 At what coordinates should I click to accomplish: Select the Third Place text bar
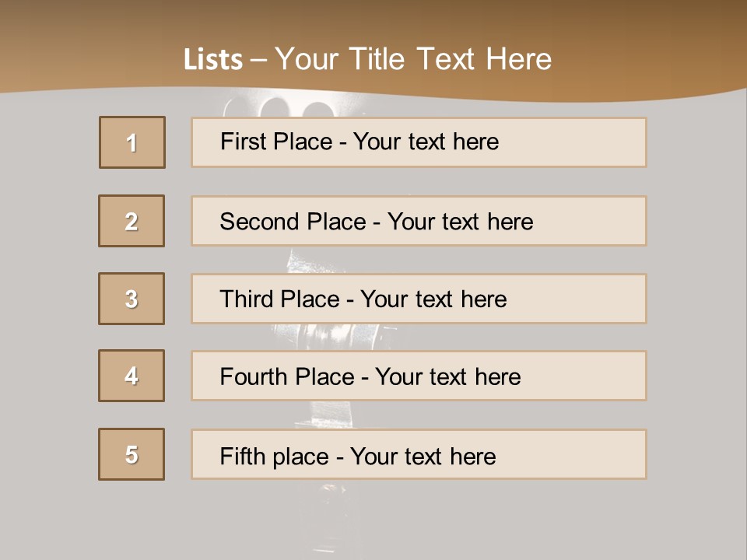[419, 299]
